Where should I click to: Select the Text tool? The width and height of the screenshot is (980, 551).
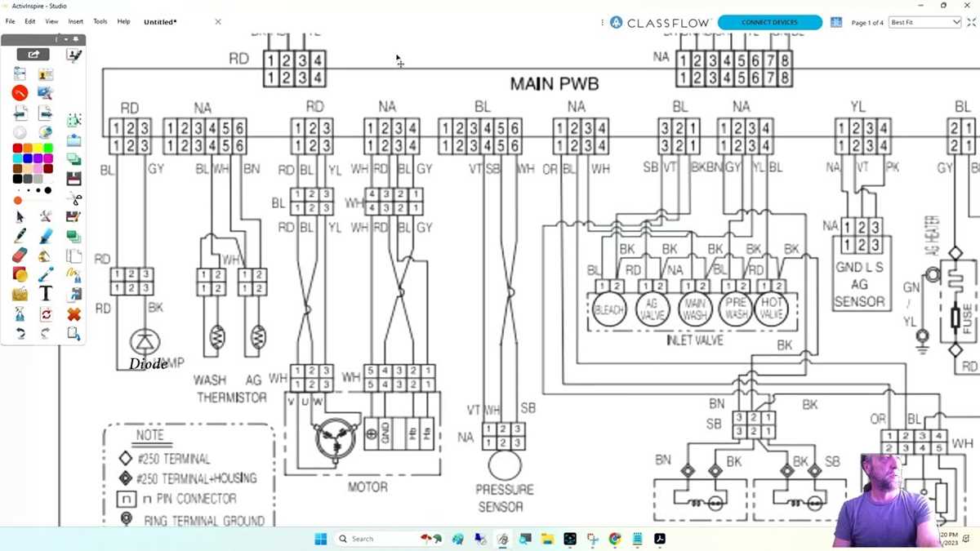[46, 293]
